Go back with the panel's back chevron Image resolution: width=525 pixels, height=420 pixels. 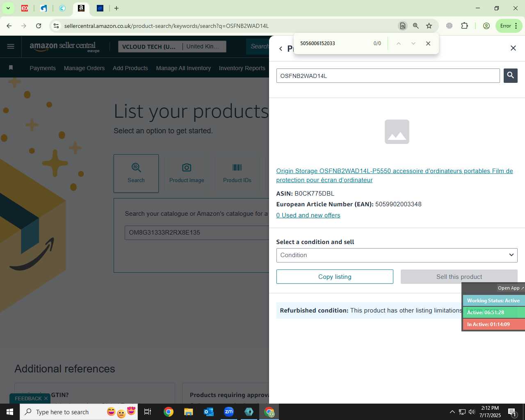[x=281, y=49]
